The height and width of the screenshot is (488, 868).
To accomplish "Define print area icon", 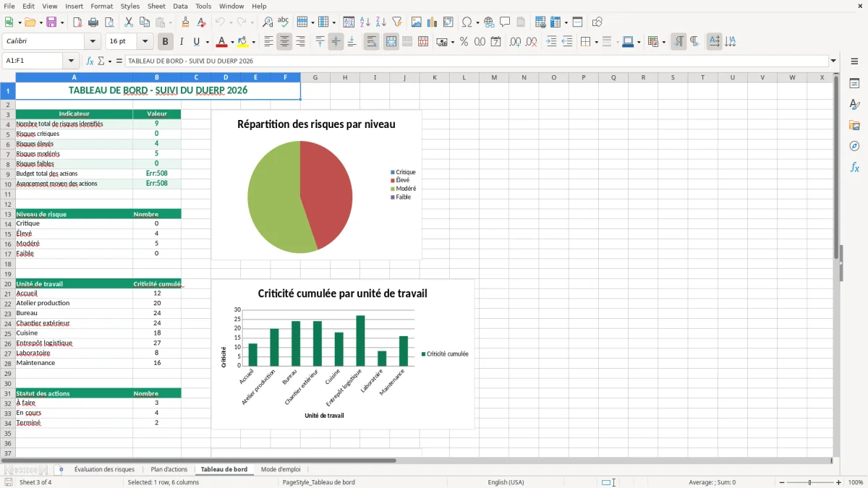I will (540, 22).
